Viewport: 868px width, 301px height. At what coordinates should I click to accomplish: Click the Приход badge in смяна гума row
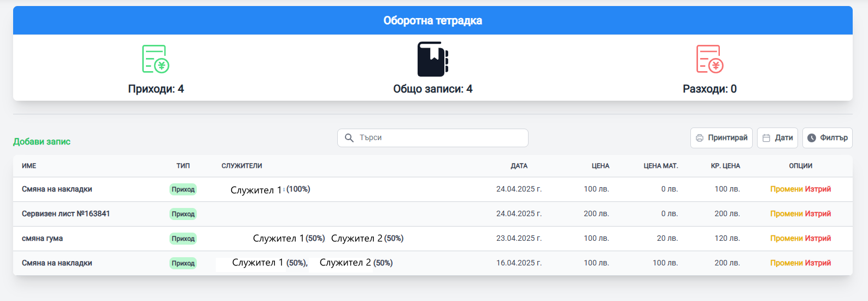pyautogui.click(x=183, y=239)
